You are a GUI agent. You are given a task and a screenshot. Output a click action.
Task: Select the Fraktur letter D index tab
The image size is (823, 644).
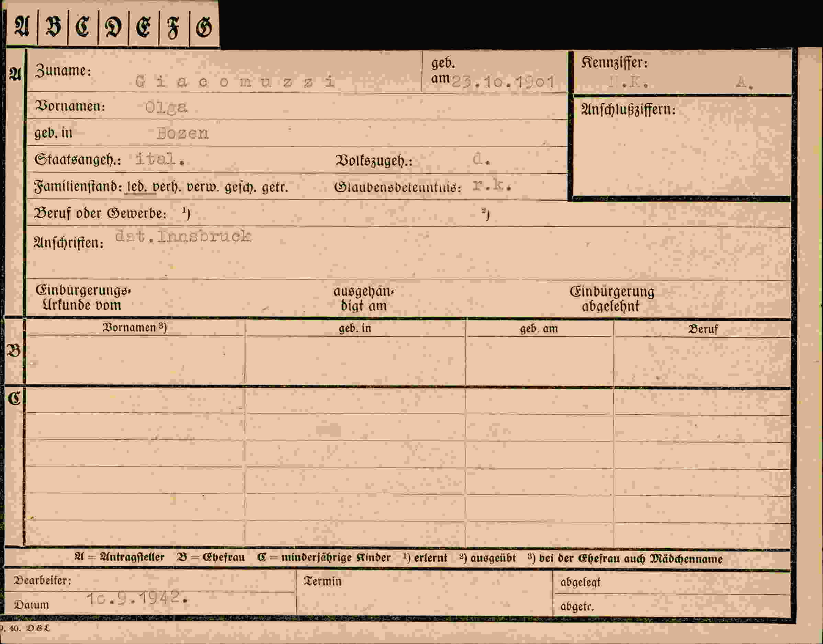click(x=113, y=27)
